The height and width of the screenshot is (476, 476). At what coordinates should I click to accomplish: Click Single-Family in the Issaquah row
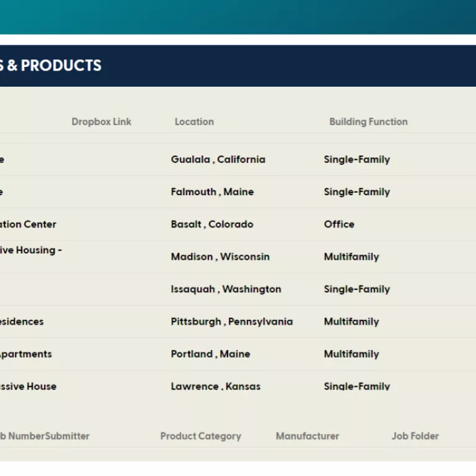click(x=356, y=289)
